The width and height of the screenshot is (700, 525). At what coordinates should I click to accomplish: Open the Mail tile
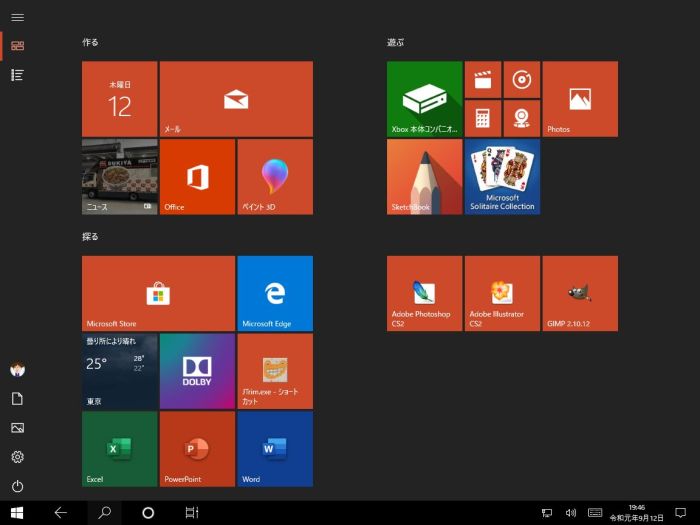[236, 99]
